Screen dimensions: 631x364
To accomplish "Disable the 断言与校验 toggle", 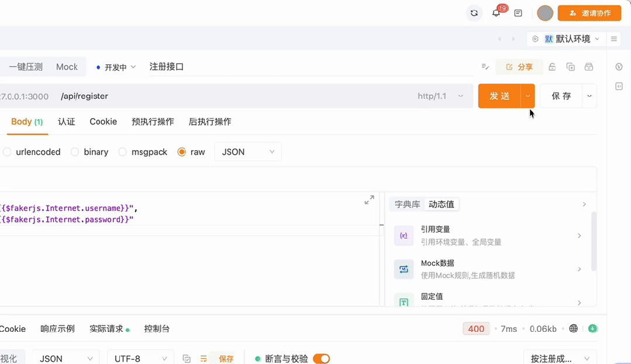I will (x=321, y=359).
